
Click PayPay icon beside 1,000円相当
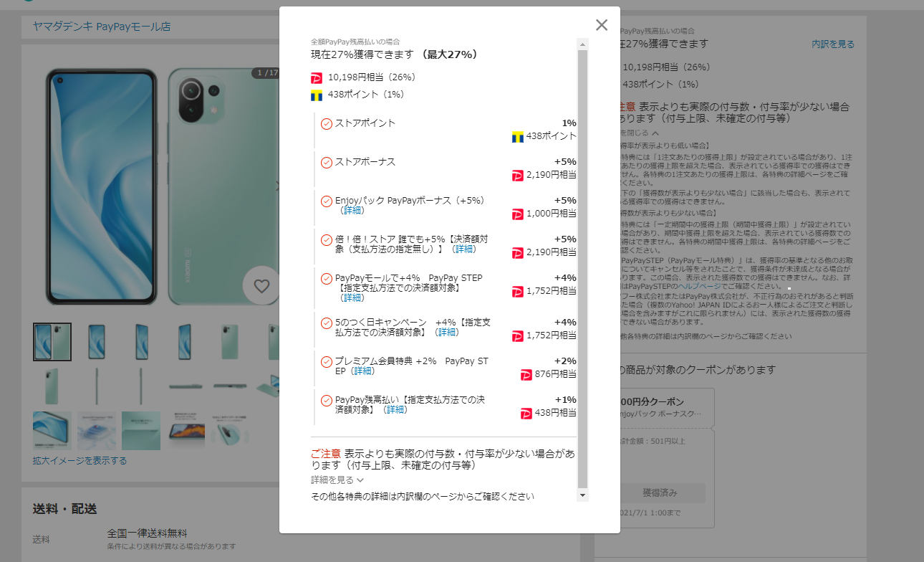click(518, 214)
